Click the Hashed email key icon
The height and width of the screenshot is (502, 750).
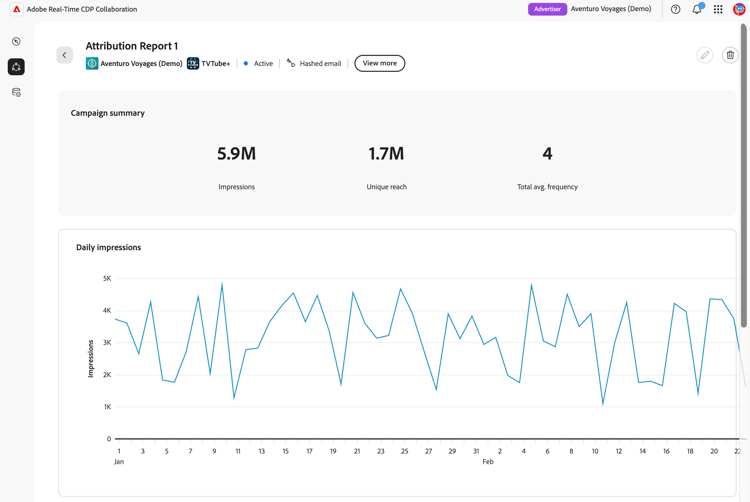tap(291, 63)
